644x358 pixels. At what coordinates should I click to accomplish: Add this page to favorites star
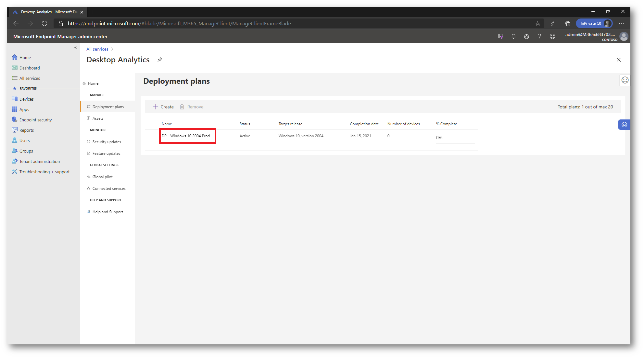click(537, 23)
